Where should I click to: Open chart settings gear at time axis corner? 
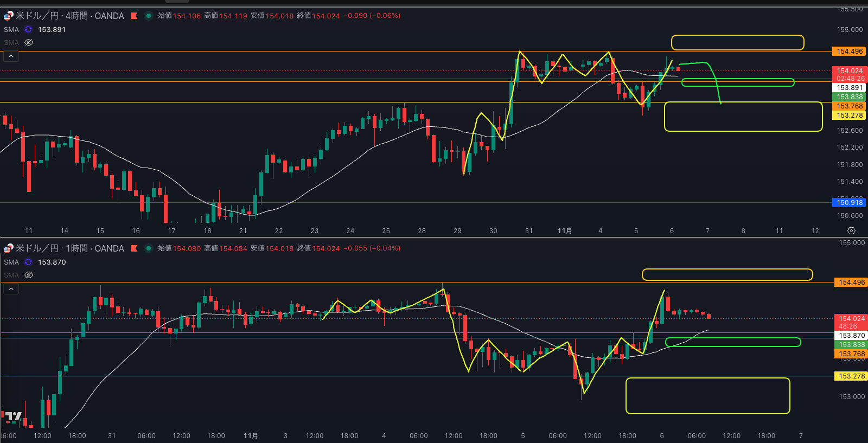(x=851, y=231)
